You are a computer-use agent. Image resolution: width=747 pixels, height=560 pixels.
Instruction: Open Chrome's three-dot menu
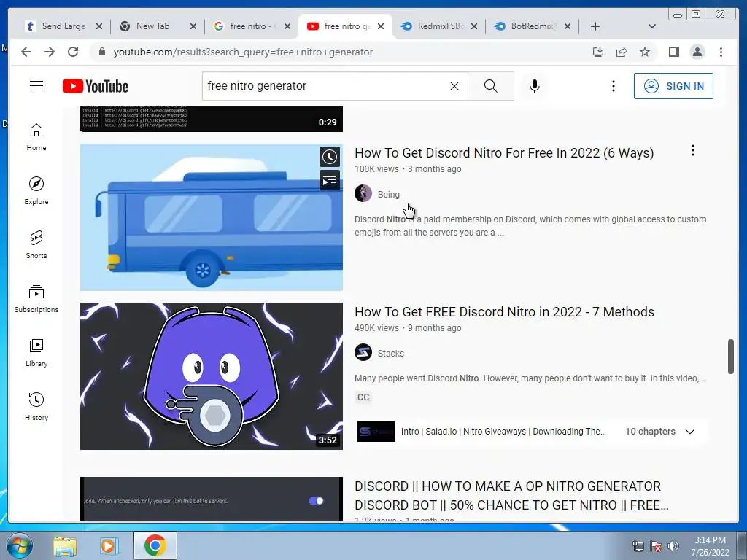(721, 52)
